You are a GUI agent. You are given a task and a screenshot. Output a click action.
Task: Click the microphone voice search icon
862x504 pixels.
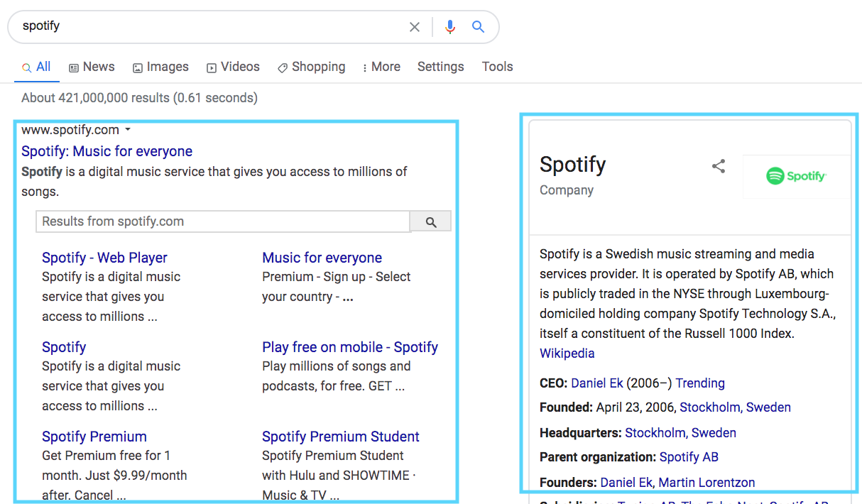click(449, 27)
